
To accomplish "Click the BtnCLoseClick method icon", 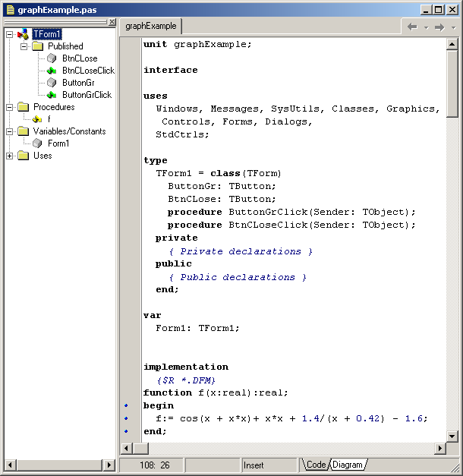I will tap(52, 71).
